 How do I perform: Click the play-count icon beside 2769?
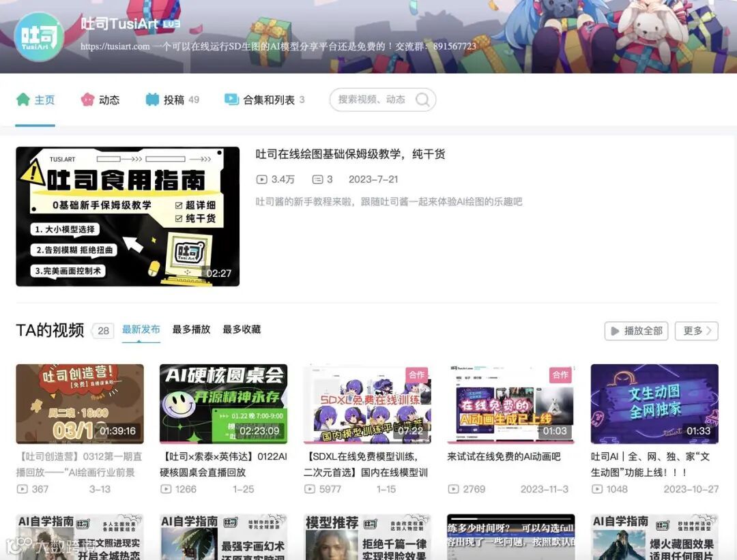(x=453, y=489)
